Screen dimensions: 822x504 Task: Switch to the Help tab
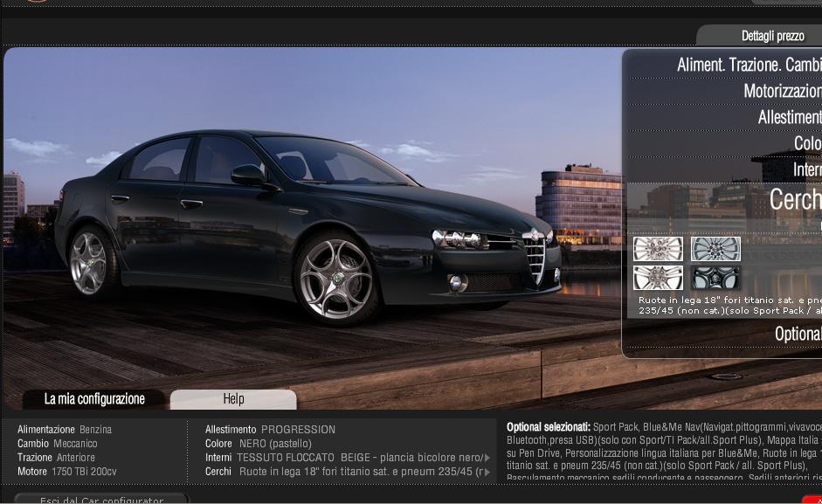click(x=233, y=399)
